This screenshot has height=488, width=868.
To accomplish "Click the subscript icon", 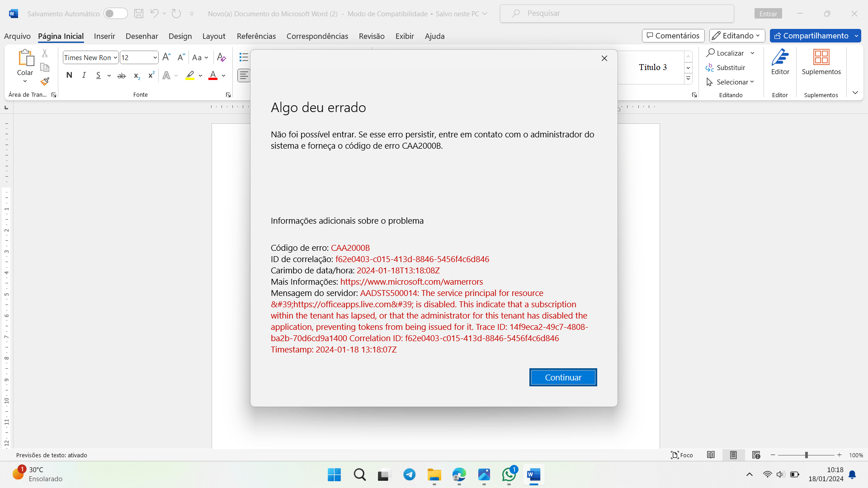I will point(137,76).
